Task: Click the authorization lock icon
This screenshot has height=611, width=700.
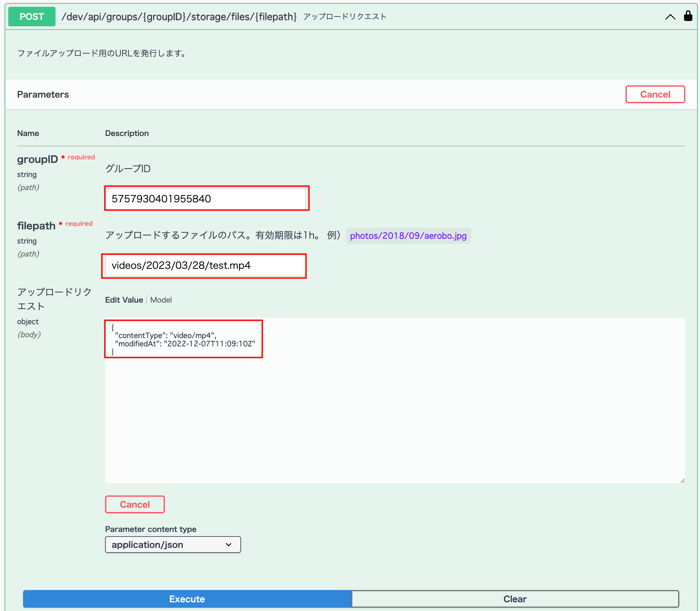Action: [x=688, y=16]
